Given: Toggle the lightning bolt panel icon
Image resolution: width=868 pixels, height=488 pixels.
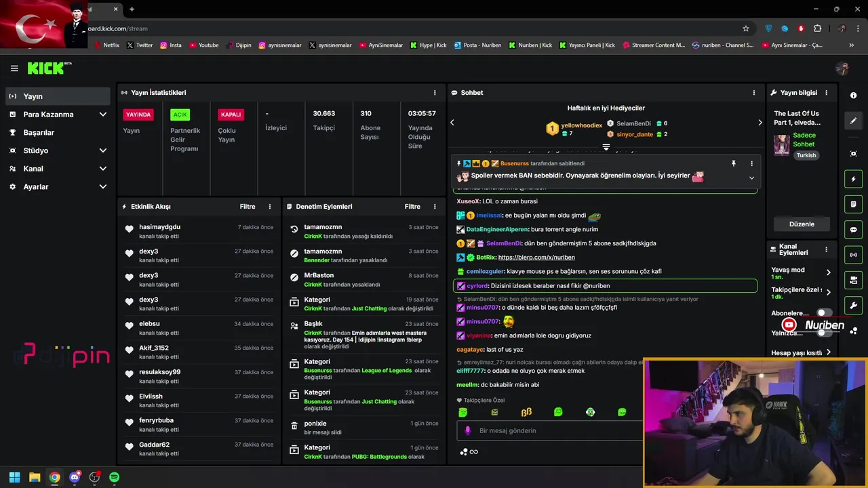Looking at the screenshot, I should [x=853, y=179].
